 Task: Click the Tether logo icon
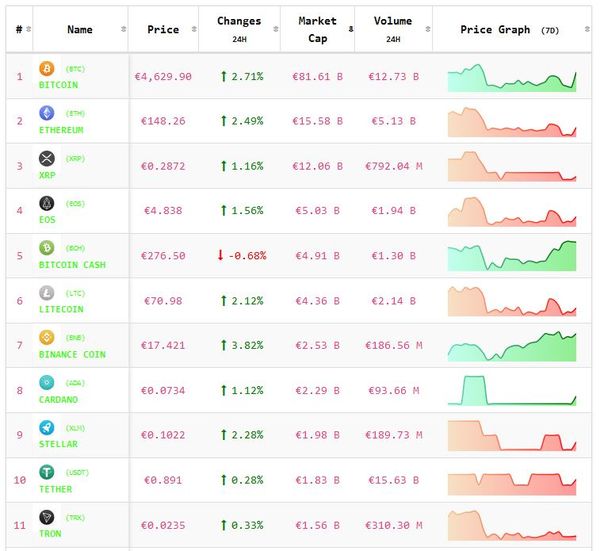click(47, 472)
